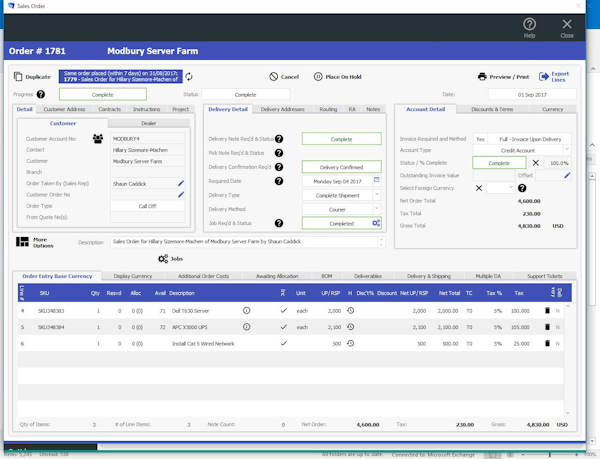The height and width of the screenshot is (459, 600).
Task: Delete the APC X3000 UPS line
Action: click(x=547, y=327)
